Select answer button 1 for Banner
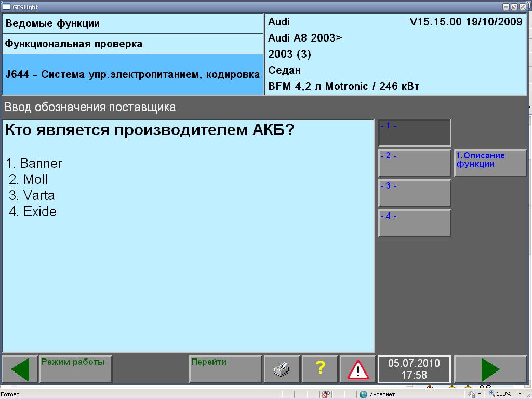532x399 pixels. tap(414, 133)
